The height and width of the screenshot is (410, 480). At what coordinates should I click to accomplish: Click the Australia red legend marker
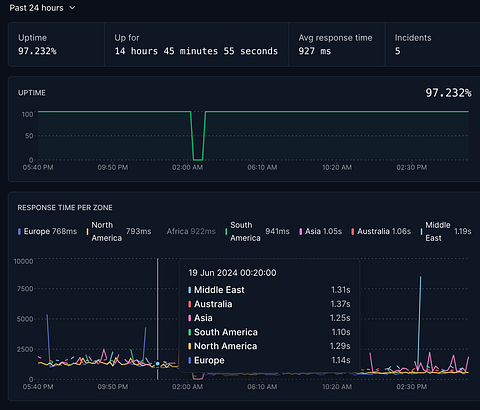(353, 231)
